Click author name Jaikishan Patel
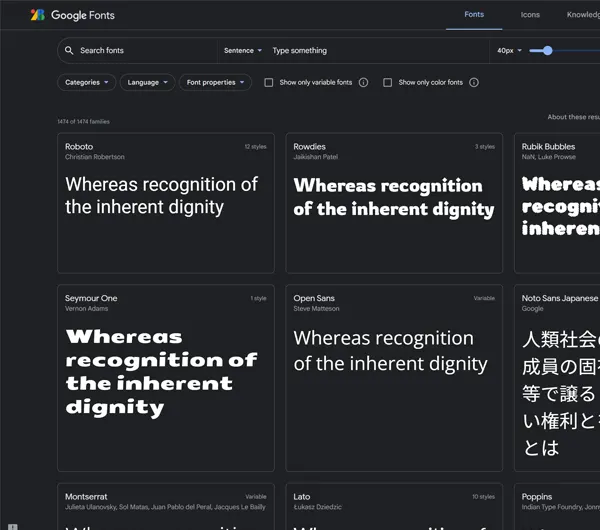 (x=316, y=157)
